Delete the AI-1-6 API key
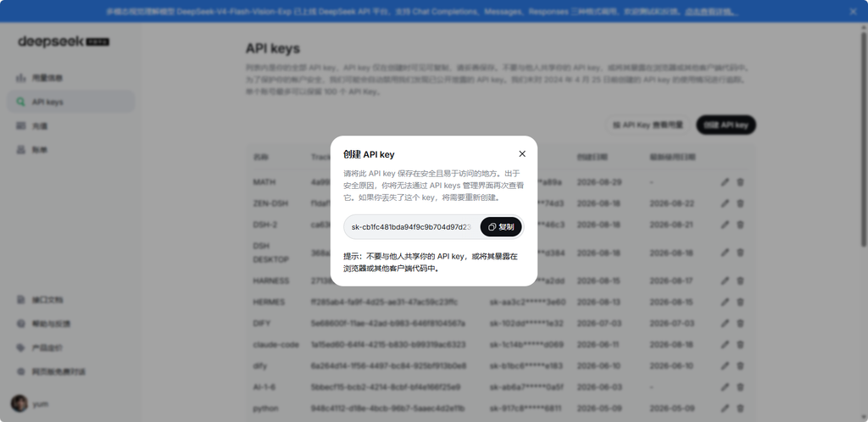The width and height of the screenshot is (868, 422). (740, 387)
